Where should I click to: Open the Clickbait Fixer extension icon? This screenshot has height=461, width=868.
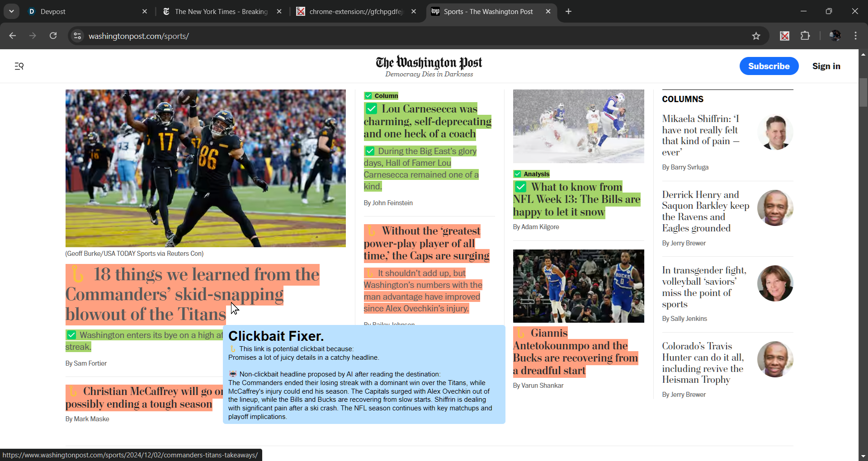coord(785,36)
